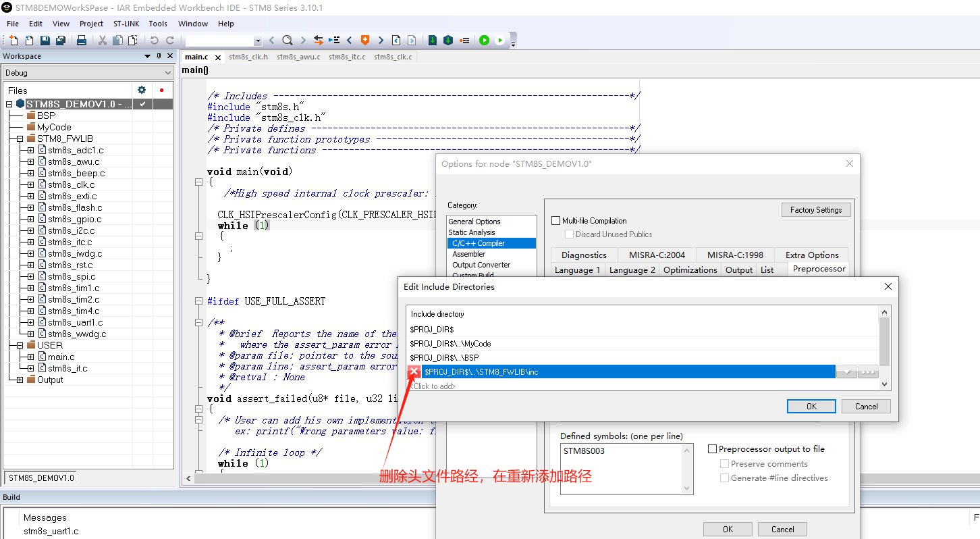Open the Debug configuration dropdown
The height and width of the screenshot is (539, 980).
pyautogui.click(x=168, y=73)
